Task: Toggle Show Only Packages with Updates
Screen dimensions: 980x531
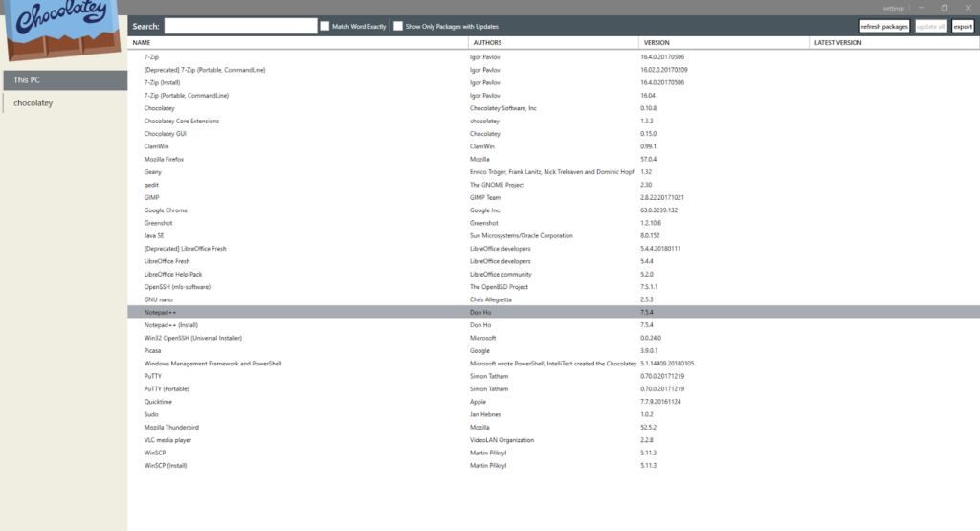Action: [397, 26]
